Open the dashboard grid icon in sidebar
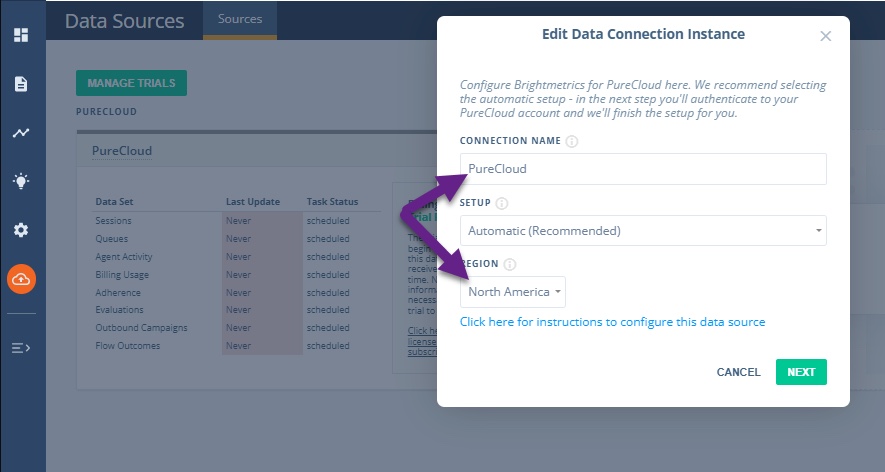Viewport: 885px width, 472px height. click(21, 35)
